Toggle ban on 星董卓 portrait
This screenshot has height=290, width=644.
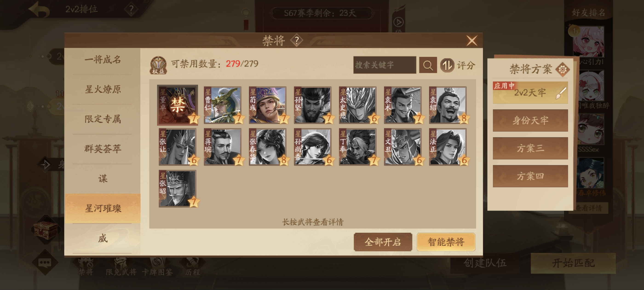[x=177, y=105]
